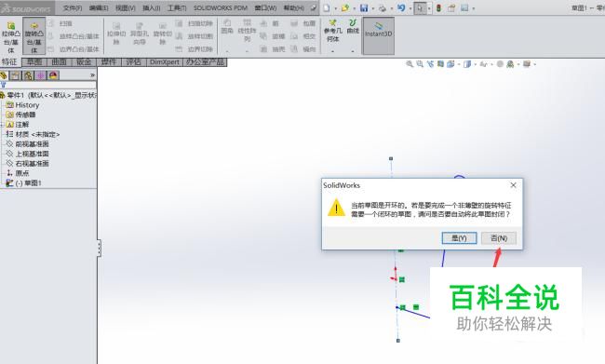Select the Draft (拔模) tool
Viewport: 605px width, 364px height.
coord(273,36)
